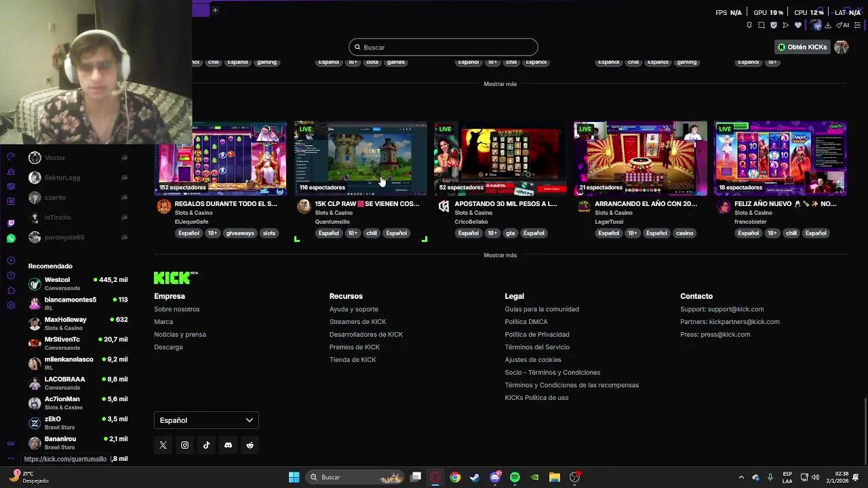
Task: Take a snapshot with the toolbar capture icon
Action: [x=762, y=25]
